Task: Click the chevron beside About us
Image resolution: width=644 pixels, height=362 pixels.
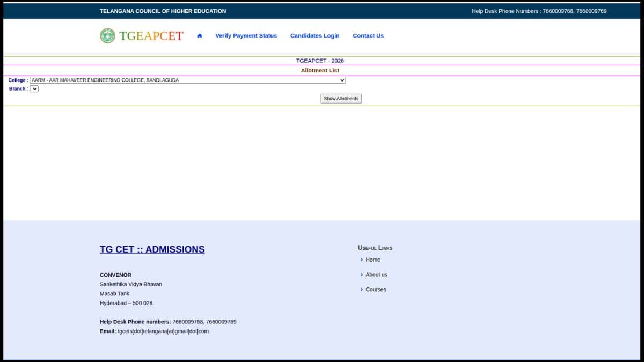Action: (362, 275)
